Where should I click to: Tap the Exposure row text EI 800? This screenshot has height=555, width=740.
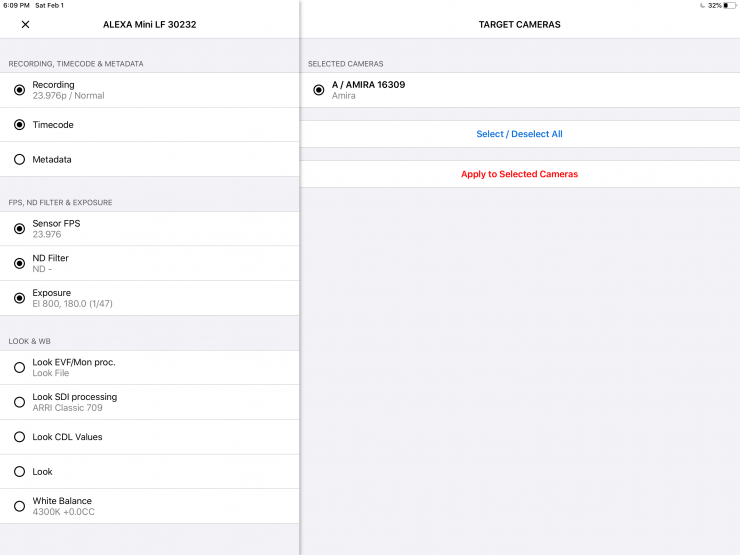point(72,304)
